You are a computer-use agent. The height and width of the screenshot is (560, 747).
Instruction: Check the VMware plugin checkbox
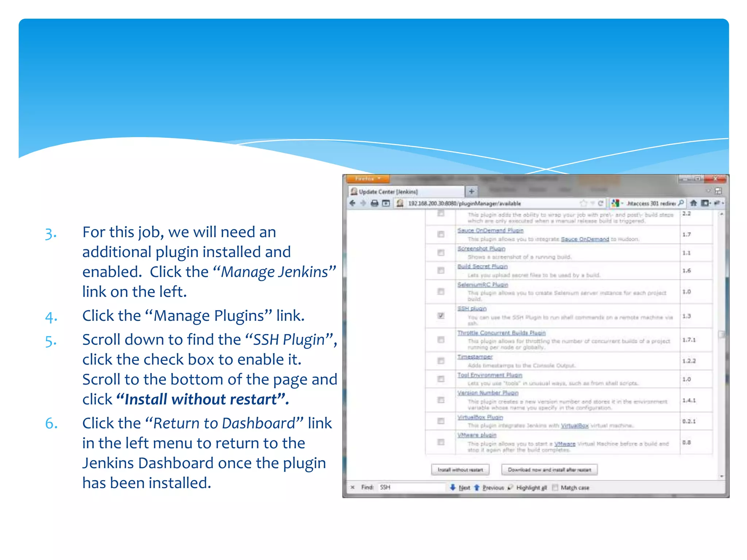point(441,442)
